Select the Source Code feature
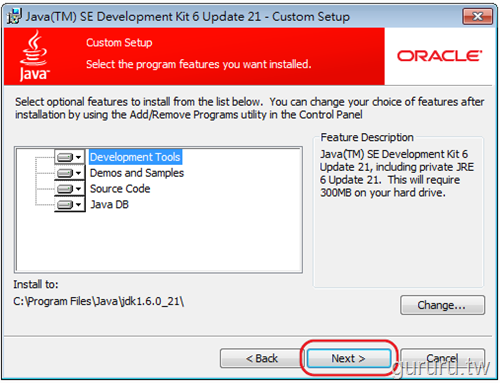 pyautogui.click(x=120, y=189)
